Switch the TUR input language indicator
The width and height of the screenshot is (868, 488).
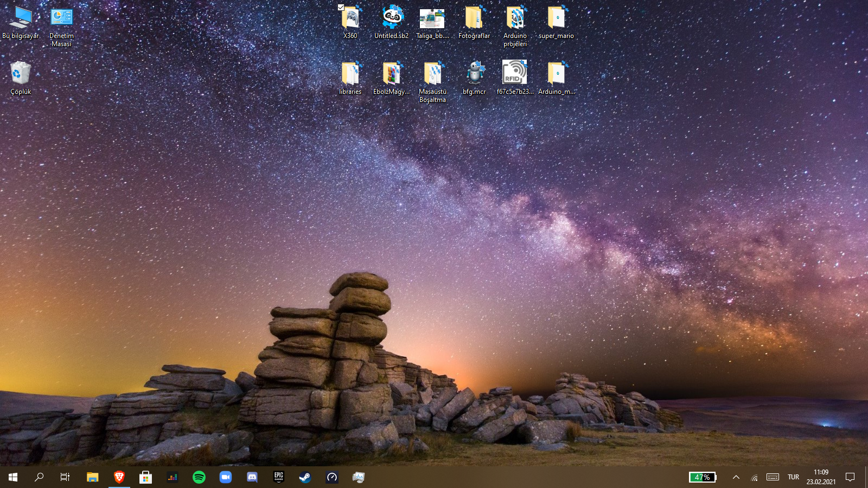(794, 477)
